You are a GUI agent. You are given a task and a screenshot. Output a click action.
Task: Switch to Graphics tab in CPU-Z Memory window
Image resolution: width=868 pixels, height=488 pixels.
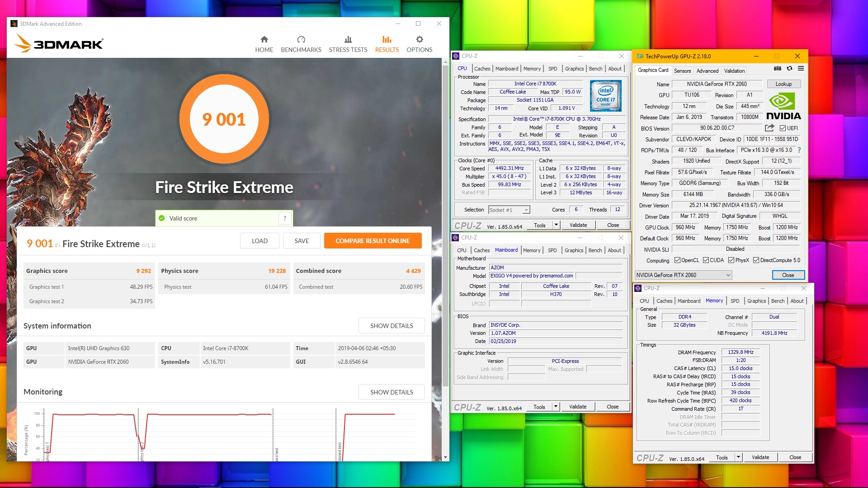(756, 301)
